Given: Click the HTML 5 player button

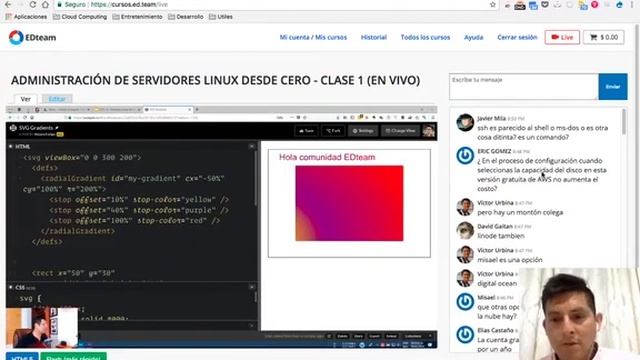Looking at the screenshot, I should (x=22, y=357).
